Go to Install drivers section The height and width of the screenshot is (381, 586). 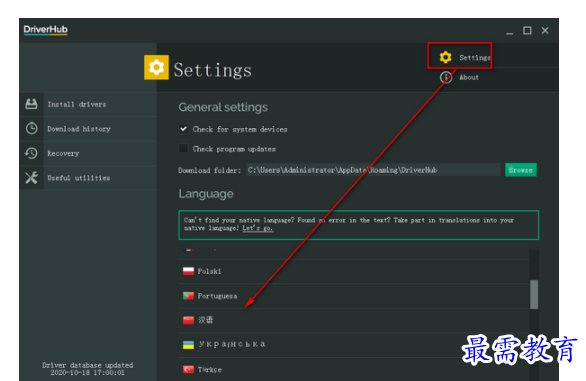point(88,104)
